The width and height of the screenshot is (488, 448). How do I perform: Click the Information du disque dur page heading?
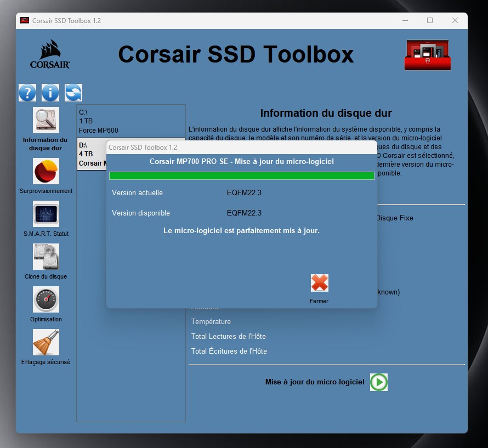(x=326, y=113)
